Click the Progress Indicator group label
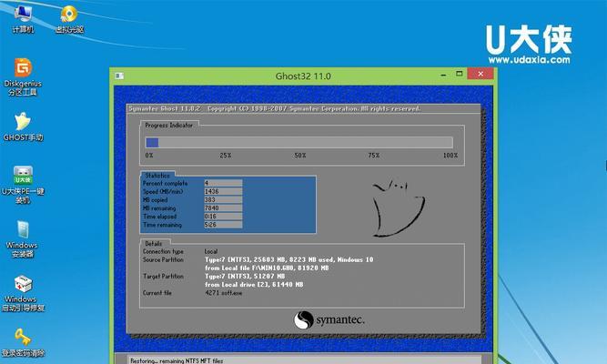Viewport: 607px width, 364px height. (x=168, y=125)
